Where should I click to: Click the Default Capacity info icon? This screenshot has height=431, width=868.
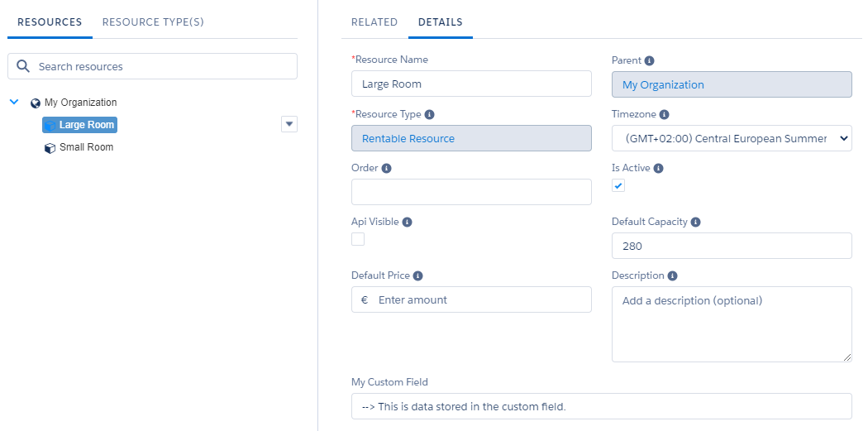(696, 223)
